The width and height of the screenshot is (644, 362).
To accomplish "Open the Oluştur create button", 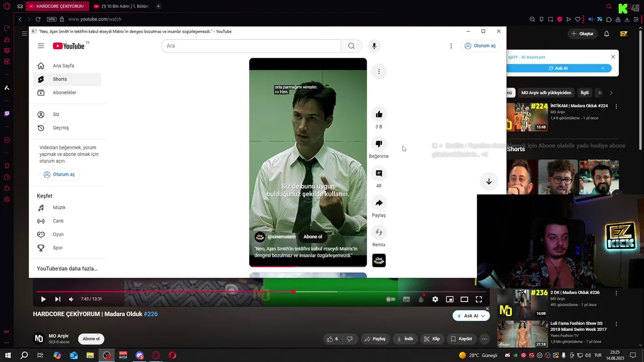I will [582, 34].
